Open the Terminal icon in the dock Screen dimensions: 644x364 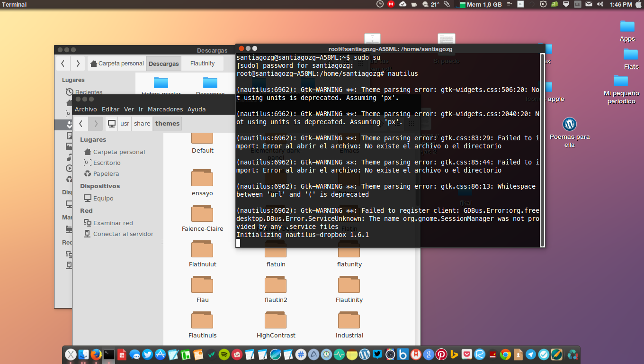(x=109, y=354)
